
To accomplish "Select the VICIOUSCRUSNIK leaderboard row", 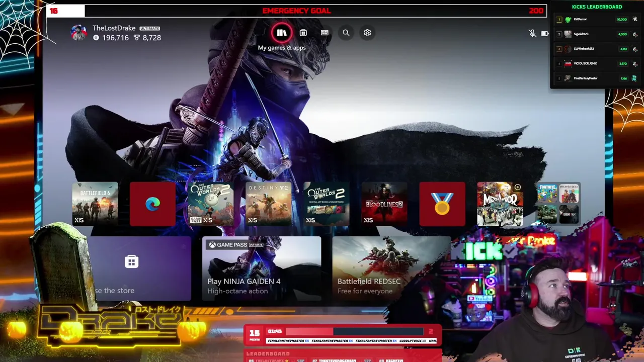I will pyautogui.click(x=597, y=64).
